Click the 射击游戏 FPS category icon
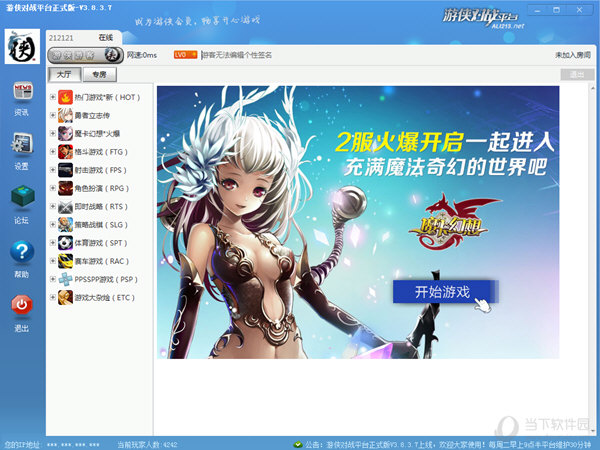 click(x=65, y=170)
